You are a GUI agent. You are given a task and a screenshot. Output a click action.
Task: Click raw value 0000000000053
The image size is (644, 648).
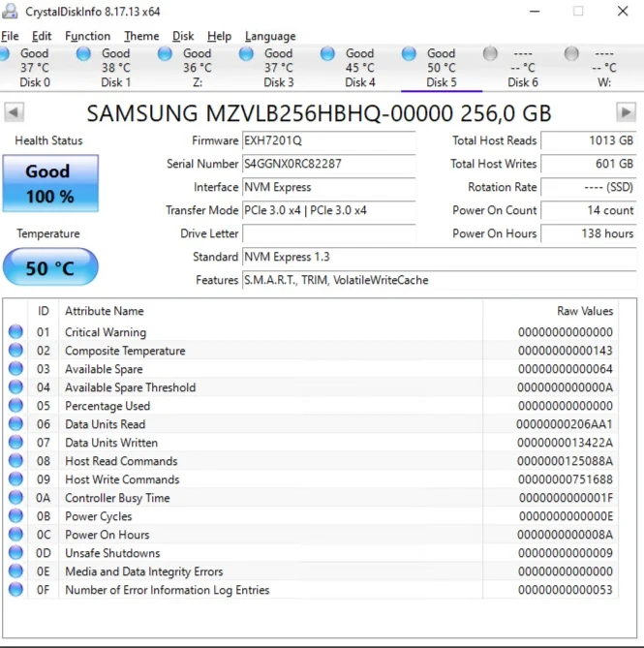566,590
